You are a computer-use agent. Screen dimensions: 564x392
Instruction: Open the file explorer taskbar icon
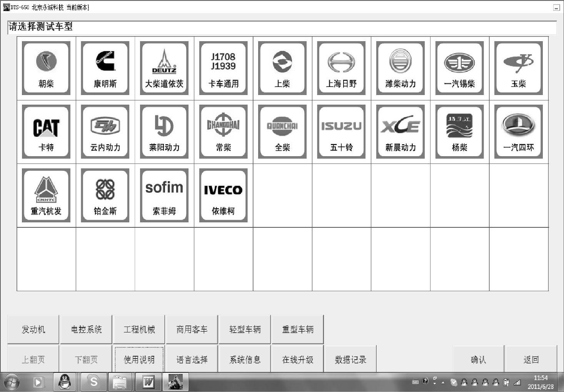click(120, 382)
